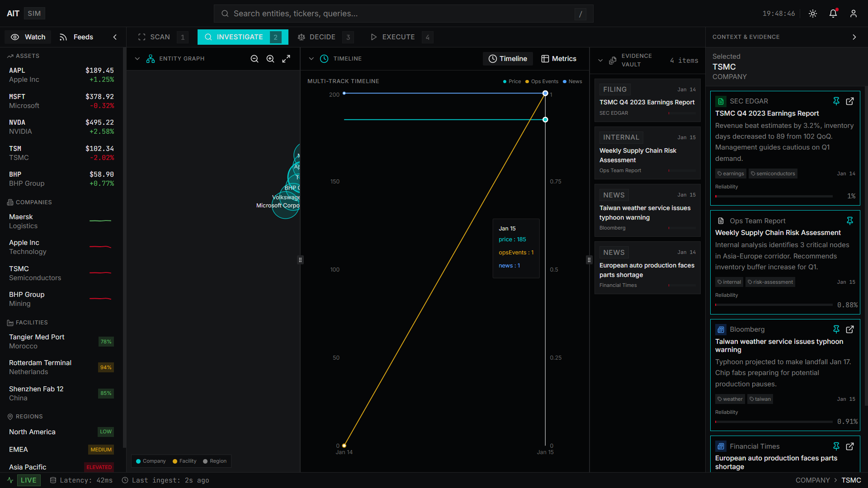
Task: Pin the Ops Team Report card
Action: [x=850, y=221]
